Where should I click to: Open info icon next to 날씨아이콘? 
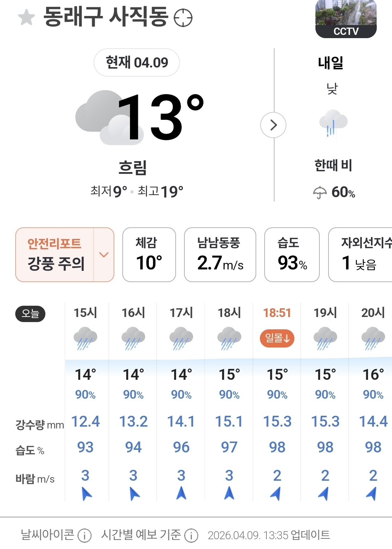(85, 535)
